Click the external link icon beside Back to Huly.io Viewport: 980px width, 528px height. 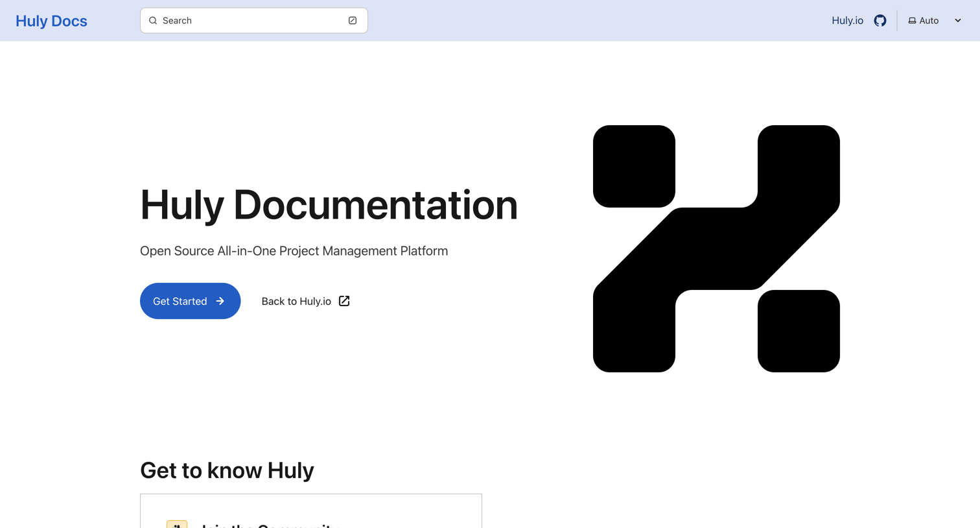[344, 301]
